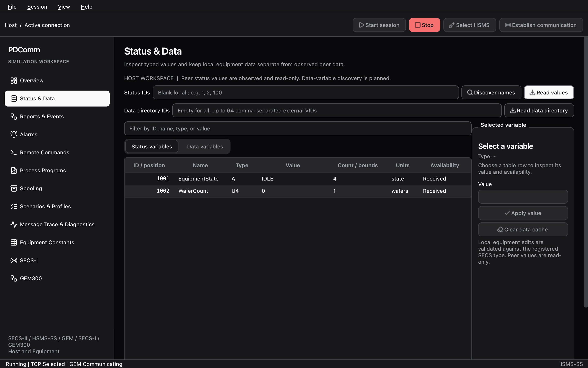This screenshot has height=368, width=588.
Task: Open the Spooling page label
Action: (x=31, y=189)
